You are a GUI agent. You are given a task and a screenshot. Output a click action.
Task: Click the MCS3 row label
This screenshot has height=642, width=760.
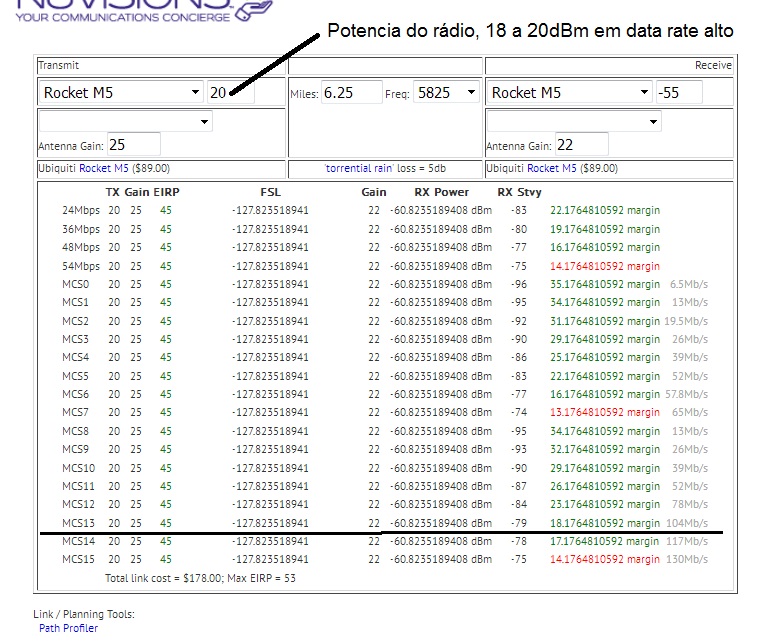[x=76, y=339]
